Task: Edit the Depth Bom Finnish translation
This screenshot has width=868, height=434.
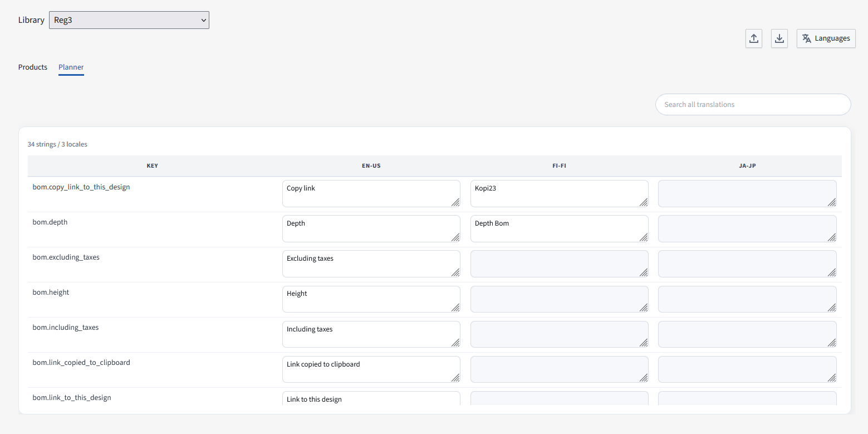Action: pyautogui.click(x=559, y=228)
